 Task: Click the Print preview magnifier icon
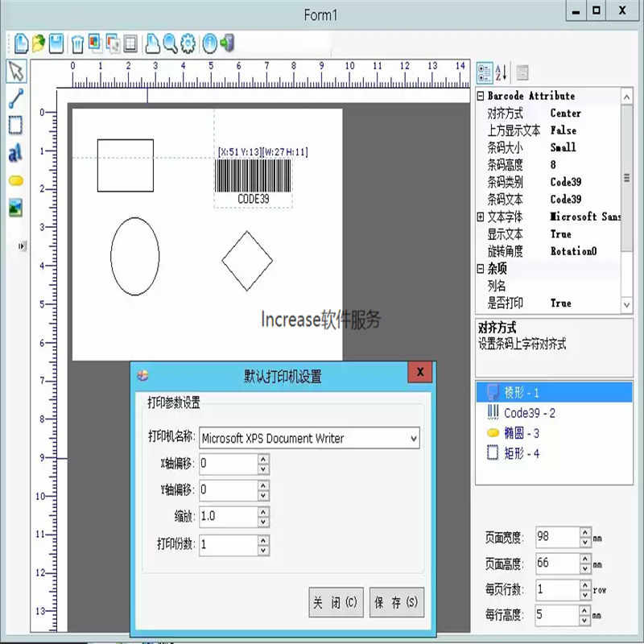pos(170,43)
